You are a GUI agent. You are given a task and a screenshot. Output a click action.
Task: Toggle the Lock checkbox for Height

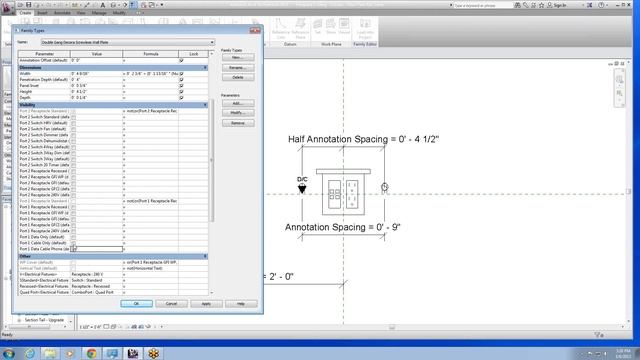[x=182, y=92]
